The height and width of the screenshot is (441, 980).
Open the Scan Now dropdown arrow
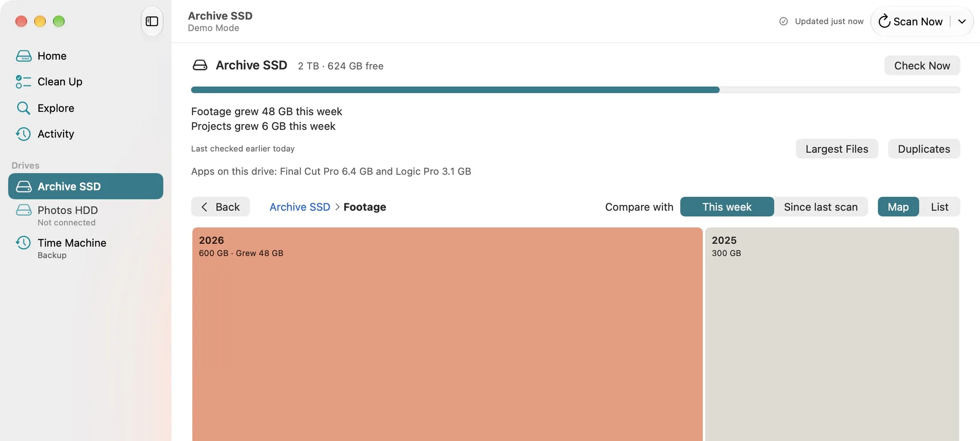tap(962, 21)
